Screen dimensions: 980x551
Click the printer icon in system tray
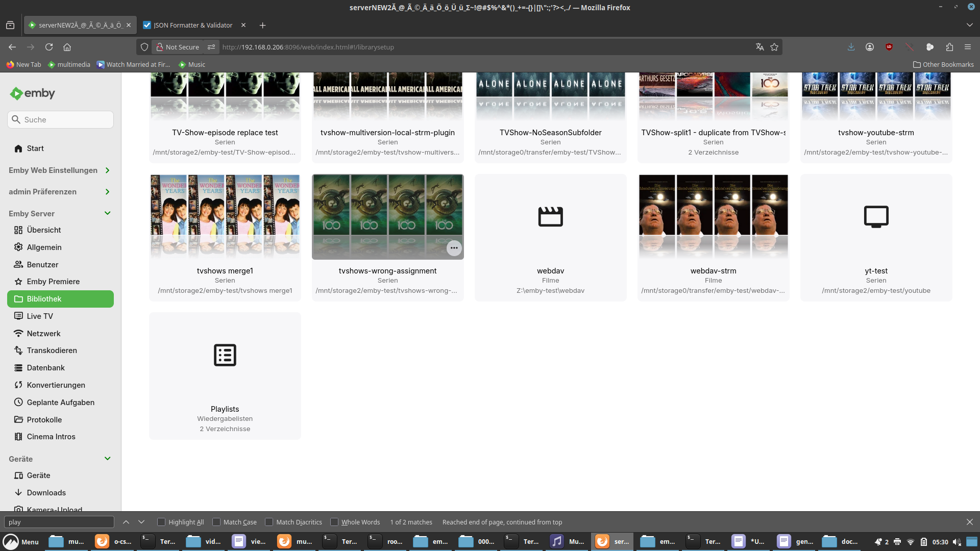[x=897, y=542]
